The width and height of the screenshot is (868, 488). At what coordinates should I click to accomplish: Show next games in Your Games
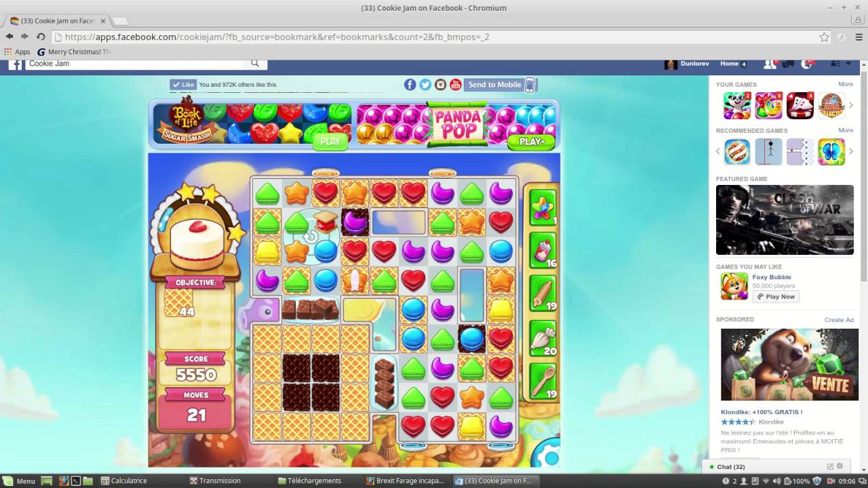[x=851, y=106]
